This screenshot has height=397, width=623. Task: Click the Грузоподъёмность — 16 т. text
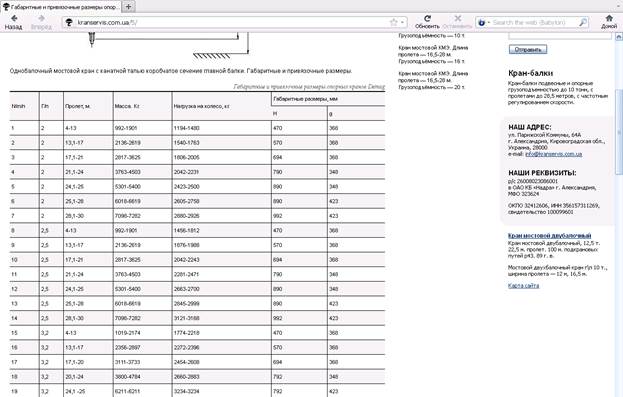click(431, 61)
